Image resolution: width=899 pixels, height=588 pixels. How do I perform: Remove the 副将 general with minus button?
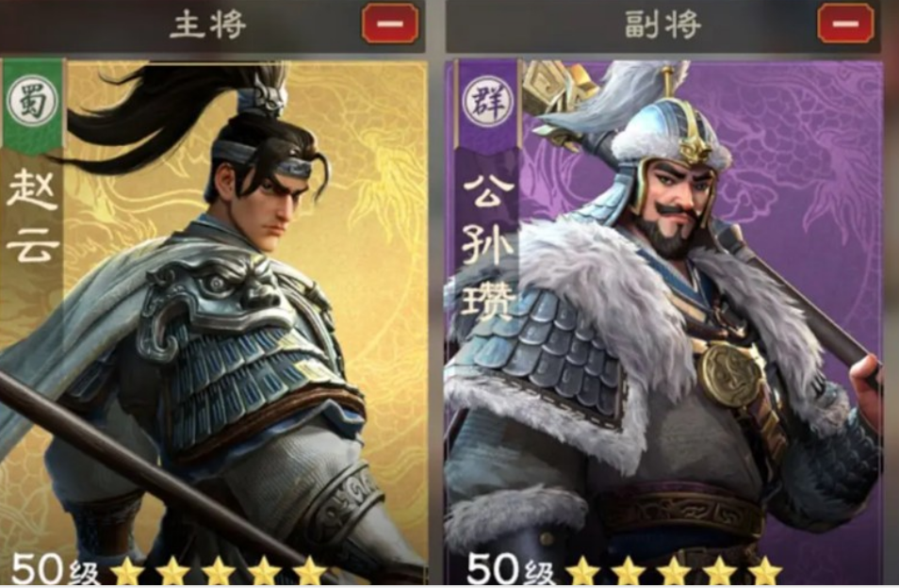845,24
